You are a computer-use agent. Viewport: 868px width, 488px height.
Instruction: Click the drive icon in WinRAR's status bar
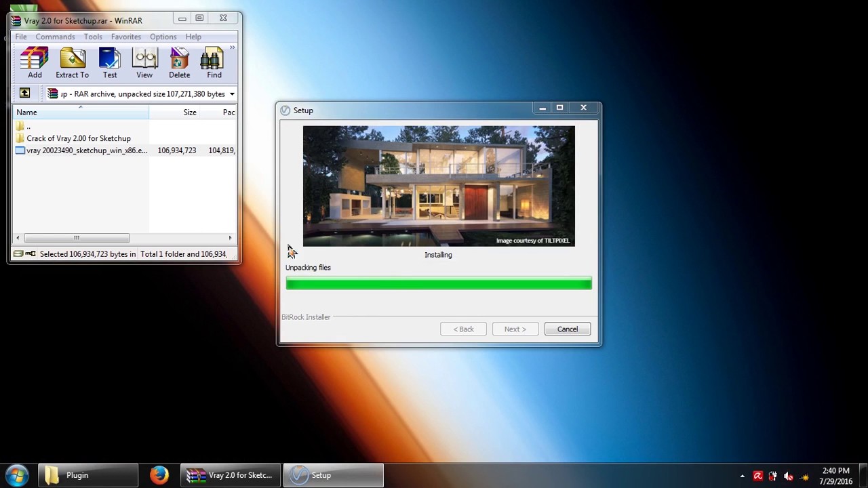point(18,254)
